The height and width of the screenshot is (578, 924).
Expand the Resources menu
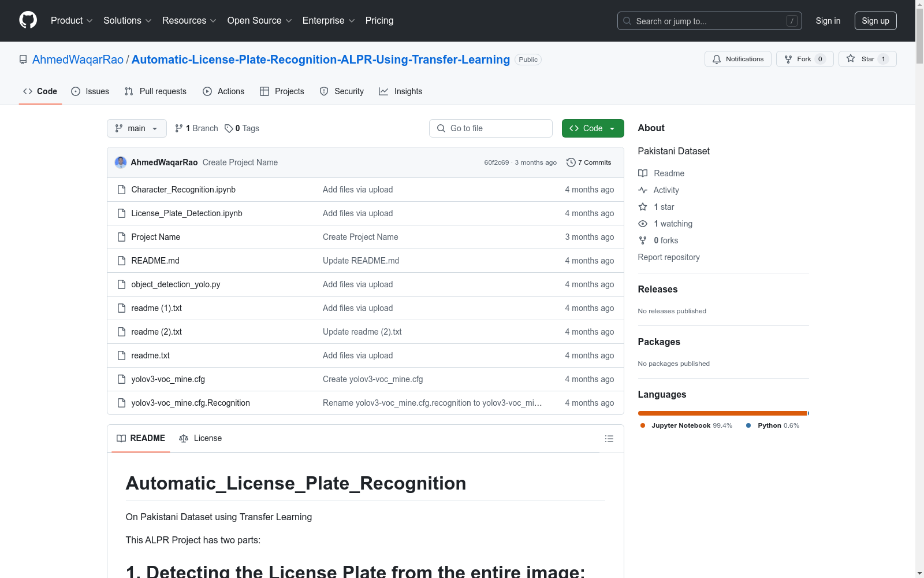(189, 21)
